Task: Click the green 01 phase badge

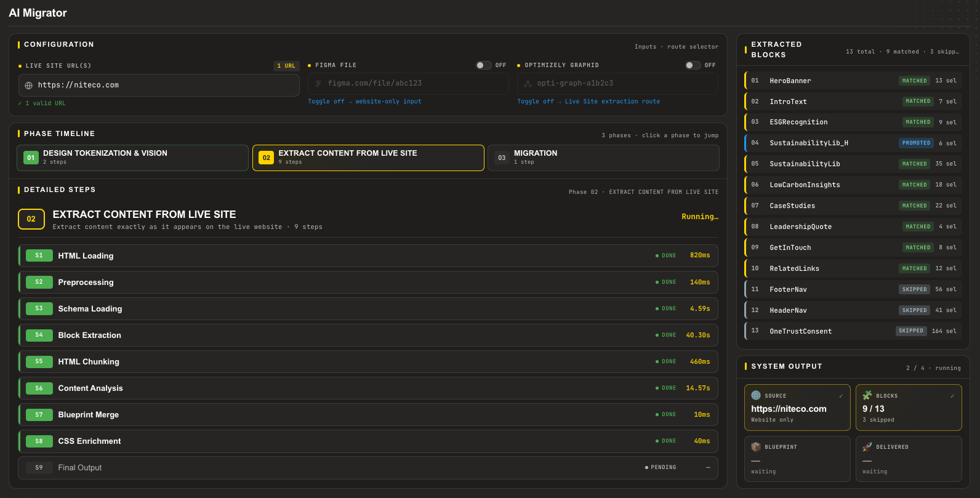Action: click(x=31, y=158)
